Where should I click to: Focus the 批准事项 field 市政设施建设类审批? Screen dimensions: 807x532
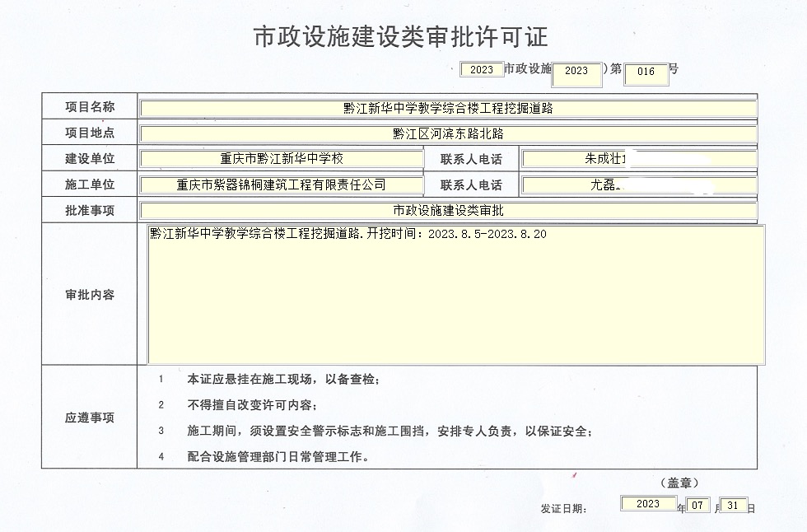click(x=448, y=210)
